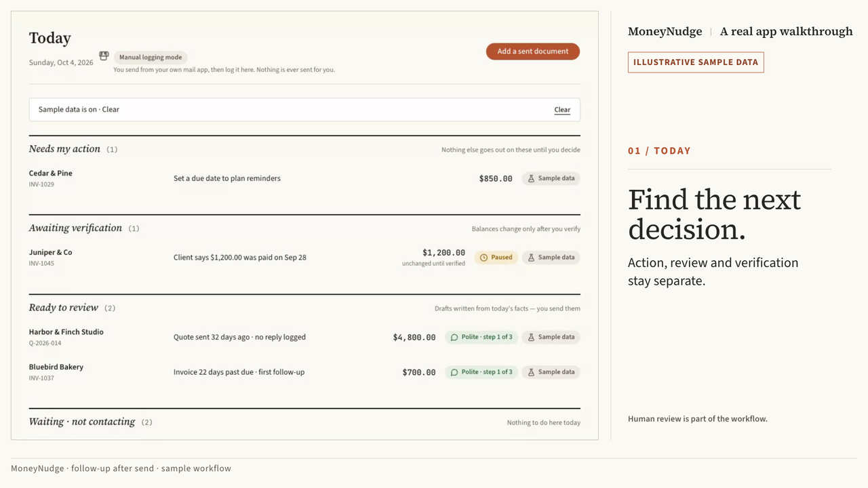Select the Waiting · not contacting section heading
This screenshot has height=488, width=868.
[x=82, y=422]
